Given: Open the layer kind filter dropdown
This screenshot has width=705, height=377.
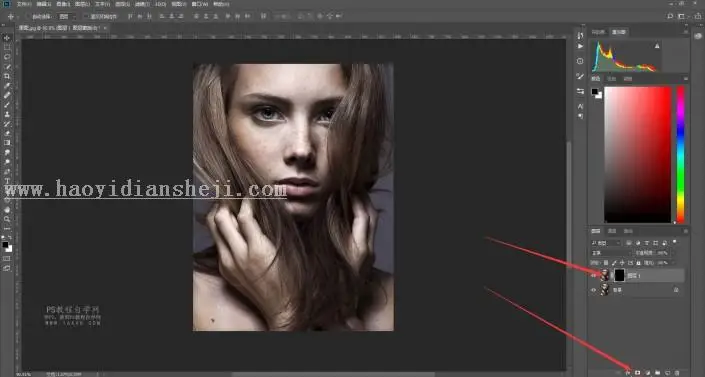Looking at the screenshot, I should 605,243.
